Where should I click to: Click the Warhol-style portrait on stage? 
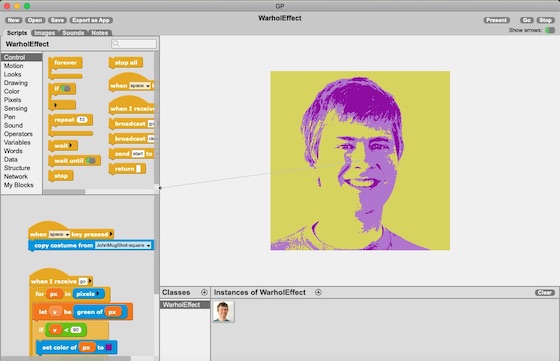pyautogui.click(x=360, y=160)
